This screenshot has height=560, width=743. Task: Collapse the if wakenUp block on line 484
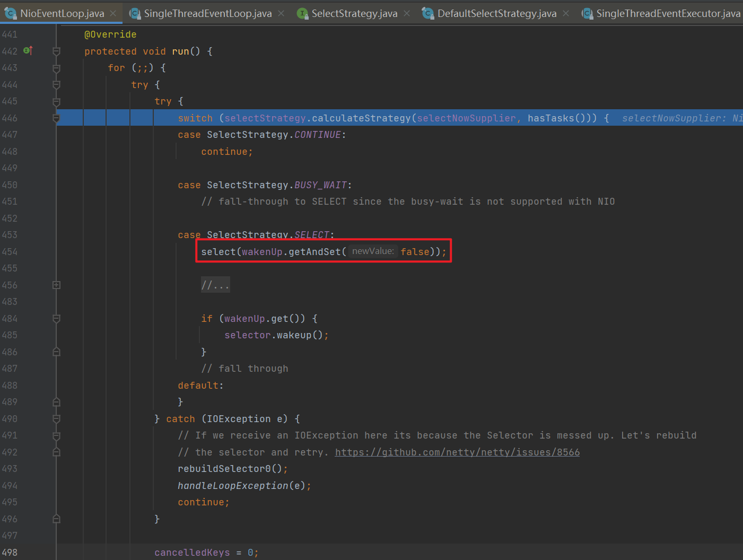click(56, 319)
